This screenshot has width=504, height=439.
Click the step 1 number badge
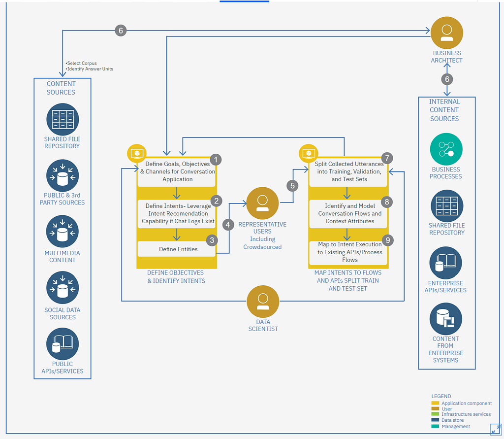(x=216, y=160)
